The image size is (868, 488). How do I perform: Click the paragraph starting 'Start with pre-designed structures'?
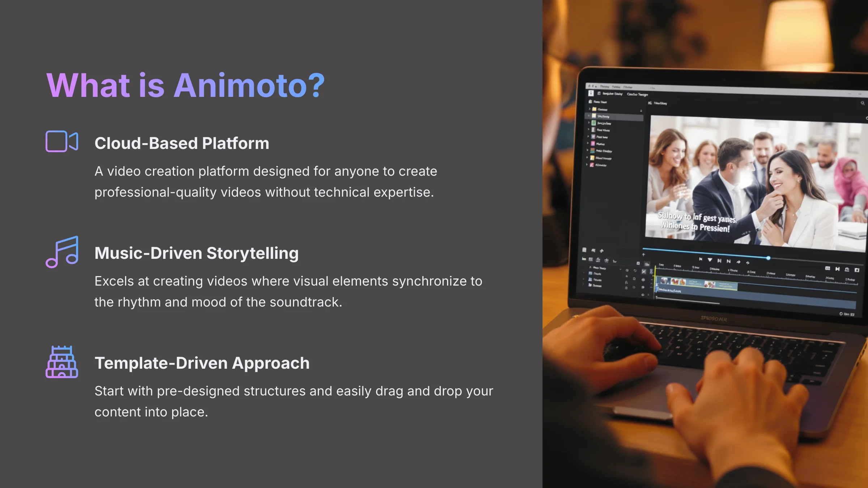coord(294,401)
